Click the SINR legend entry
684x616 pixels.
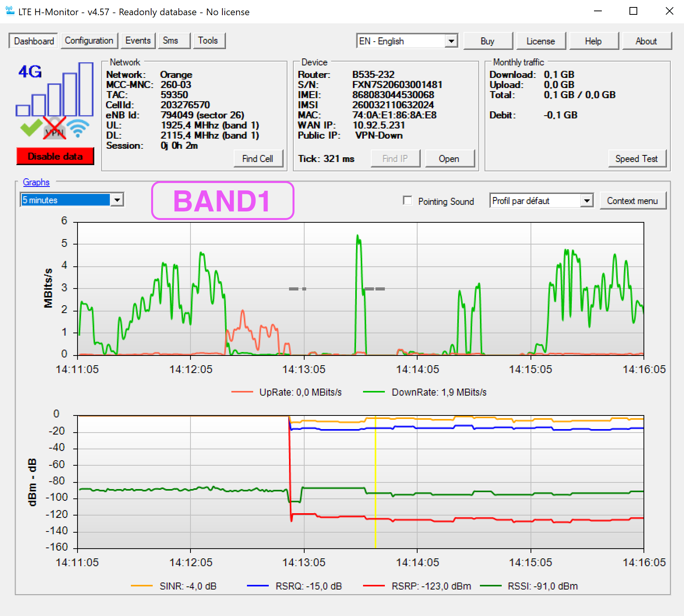[174, 586]
